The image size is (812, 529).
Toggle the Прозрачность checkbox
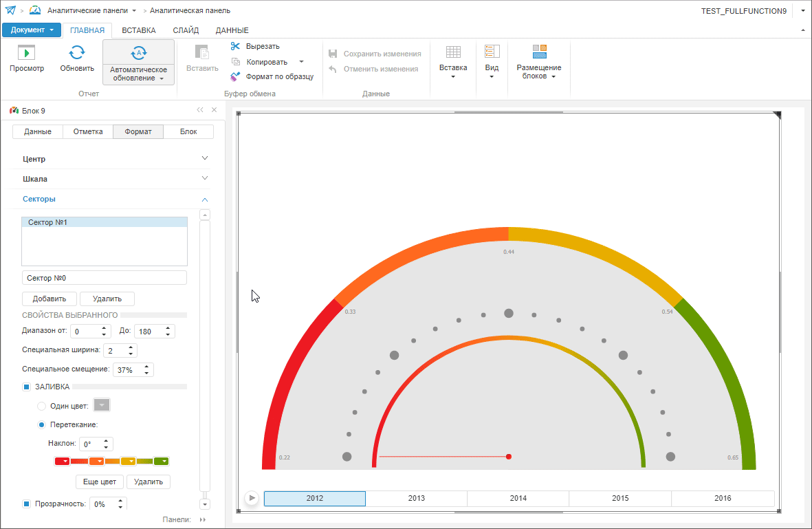pyautogui.click(x=27, y=504)
